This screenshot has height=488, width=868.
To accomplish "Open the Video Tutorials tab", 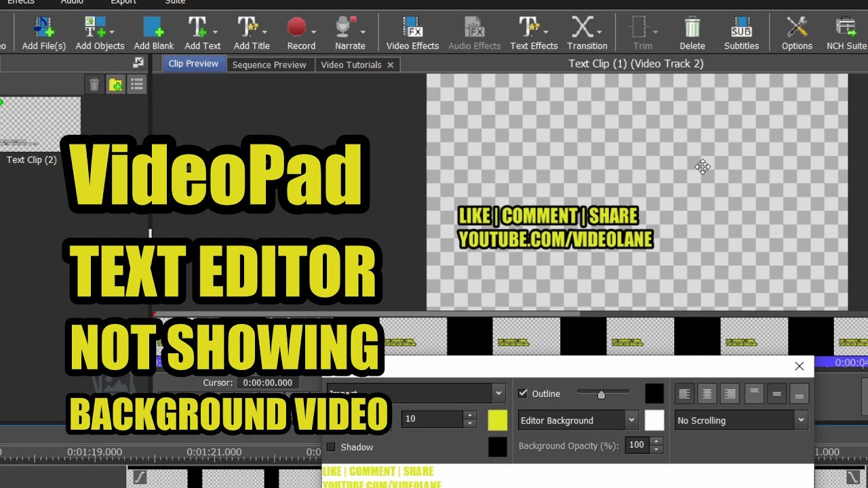I will pos(351,65).
